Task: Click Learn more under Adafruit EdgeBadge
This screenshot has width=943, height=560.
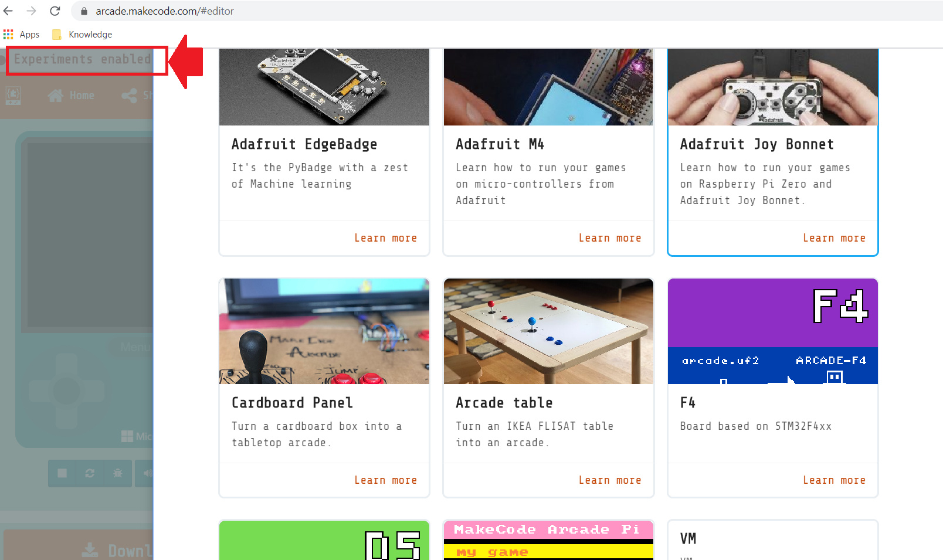Action: 385,238
